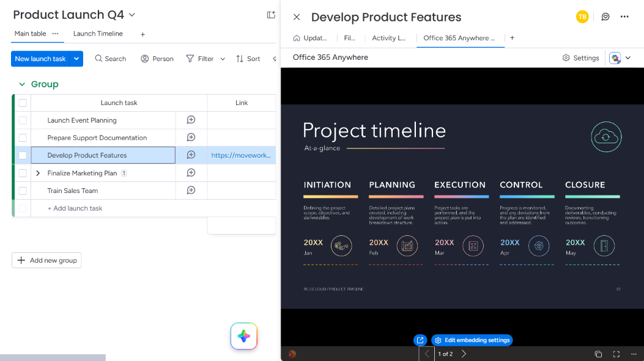Image resolution: width=644 pixels, height=361 pixels.
Task: Go to next slide in presentation
Action: (464, 354)
